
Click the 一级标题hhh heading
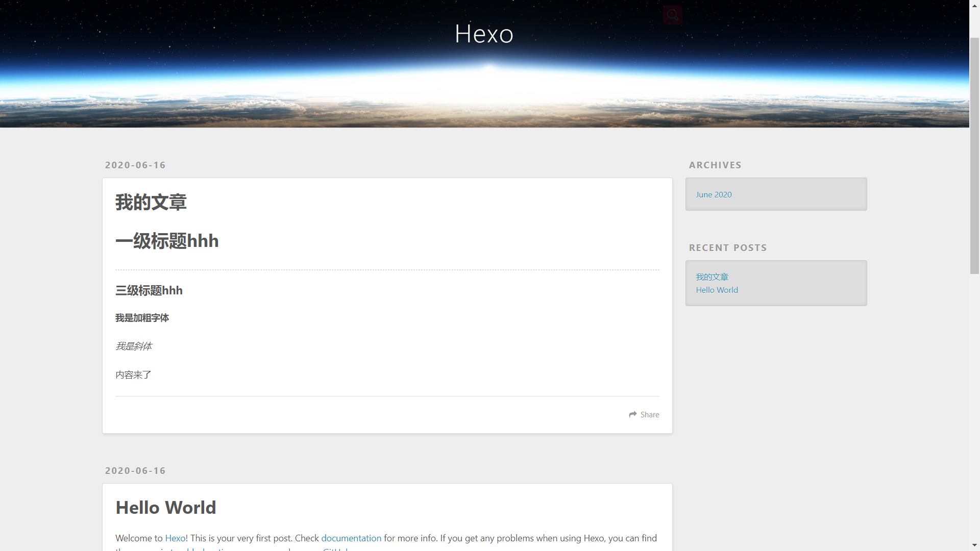(x=167, y=241)
